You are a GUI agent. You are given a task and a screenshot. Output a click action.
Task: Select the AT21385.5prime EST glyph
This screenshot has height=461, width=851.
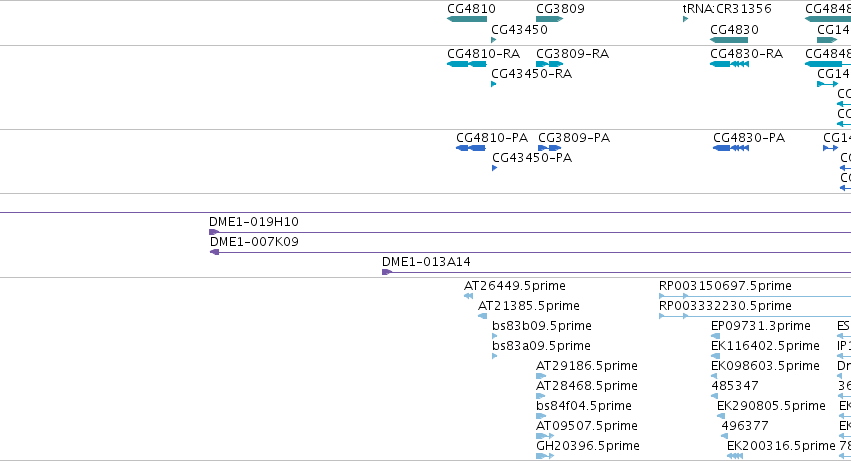482,316
